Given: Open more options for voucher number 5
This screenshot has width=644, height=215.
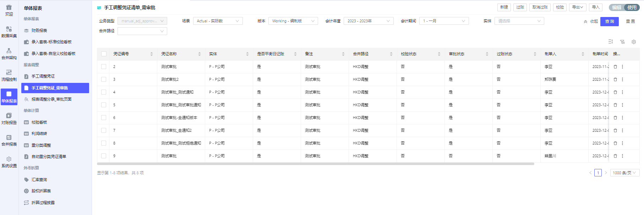Looking at the screenshot, I should (622, 105).
